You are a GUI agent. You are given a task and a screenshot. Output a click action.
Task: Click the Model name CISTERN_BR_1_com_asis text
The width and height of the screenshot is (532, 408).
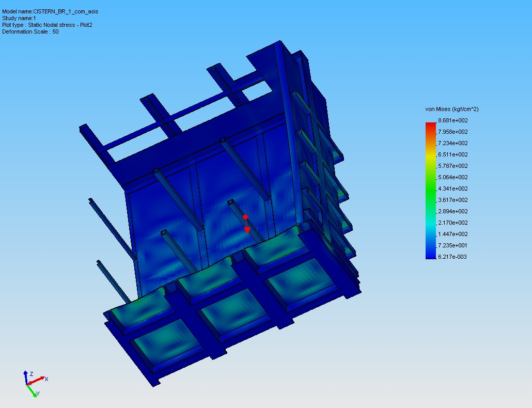pos(50,11)
